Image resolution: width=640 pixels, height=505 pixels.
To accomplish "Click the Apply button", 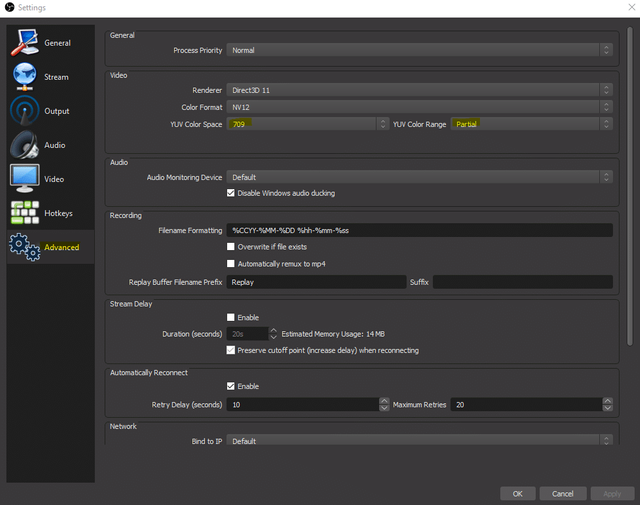I will click(612, 494).
